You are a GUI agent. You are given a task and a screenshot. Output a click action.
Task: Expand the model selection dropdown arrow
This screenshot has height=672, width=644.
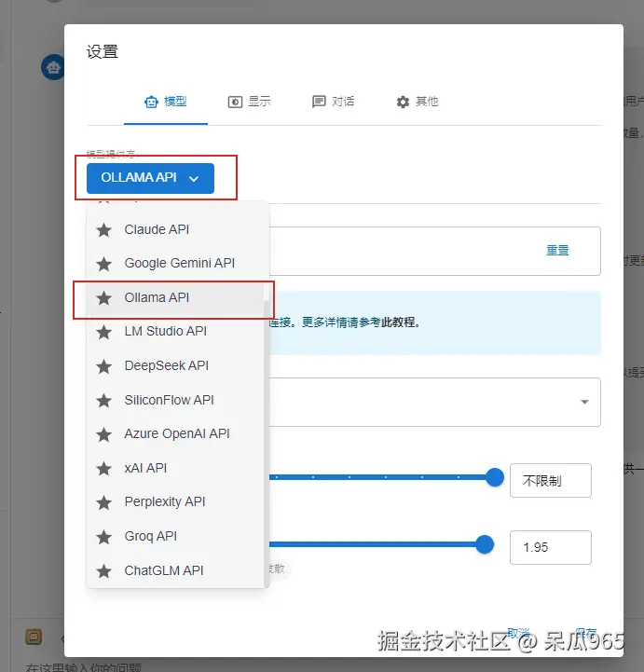click(x=584, y=402)
